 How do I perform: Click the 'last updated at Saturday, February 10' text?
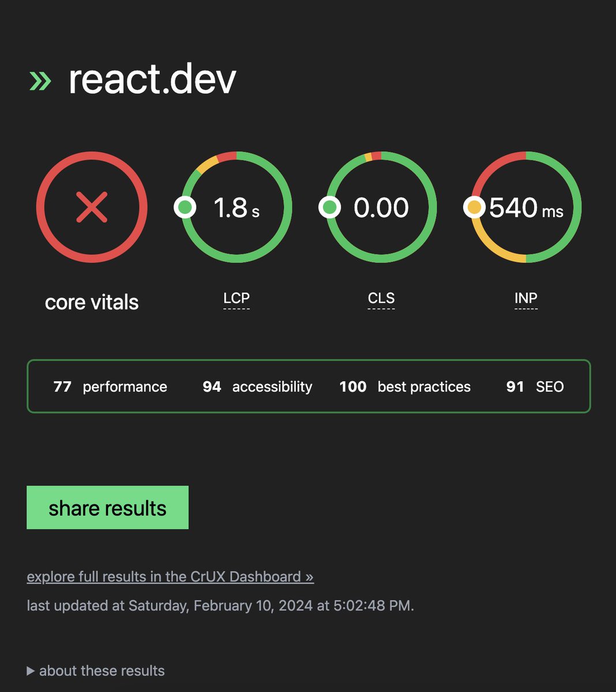[x=220, y=605]
